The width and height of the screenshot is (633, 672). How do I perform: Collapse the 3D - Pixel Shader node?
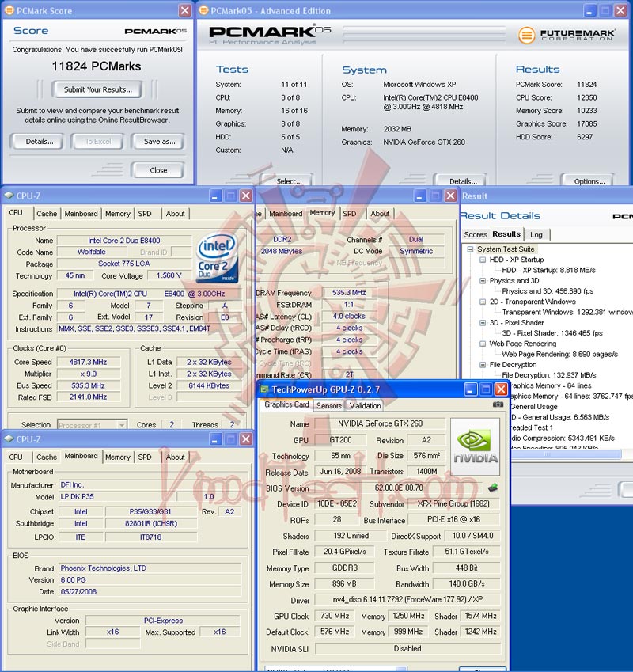point(482,323)
